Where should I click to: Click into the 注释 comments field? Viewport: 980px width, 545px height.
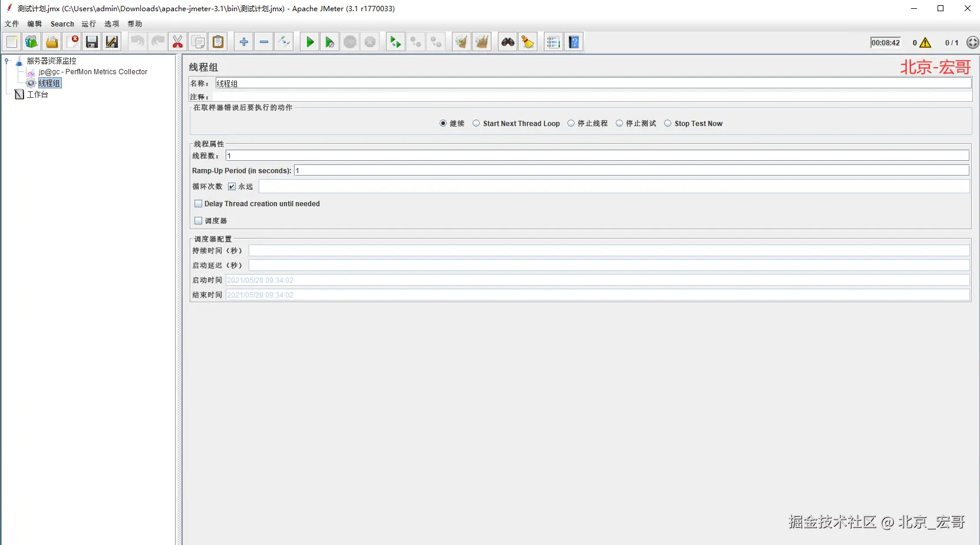point(592,97)
